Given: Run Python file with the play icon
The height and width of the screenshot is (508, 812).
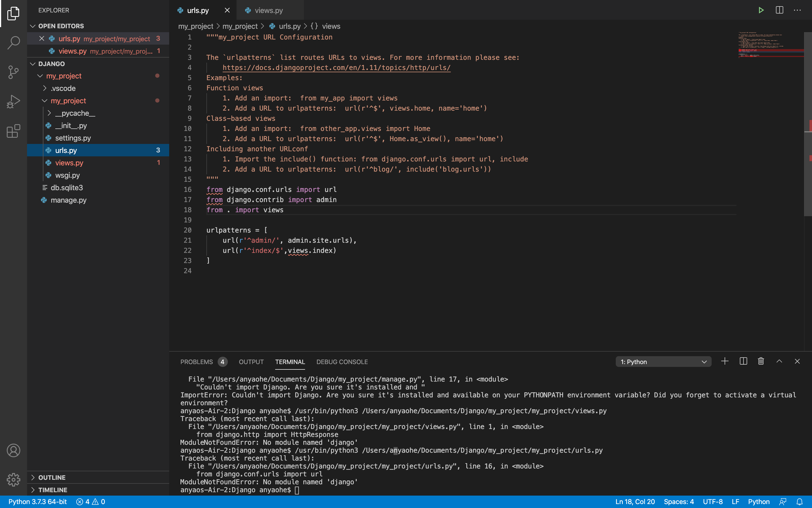Looking at the screenshot, I should [761, 10].
